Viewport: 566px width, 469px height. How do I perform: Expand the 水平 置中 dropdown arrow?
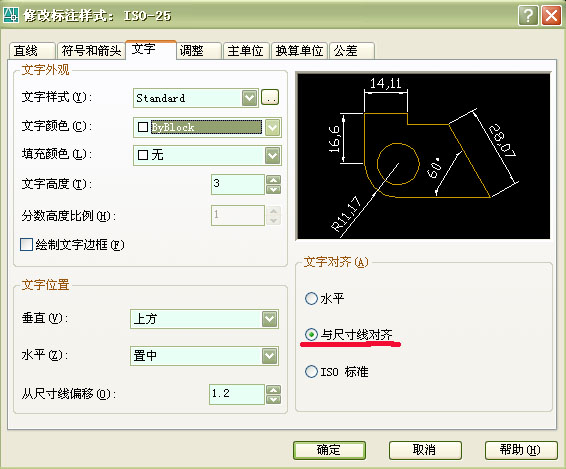pos(270,356)
